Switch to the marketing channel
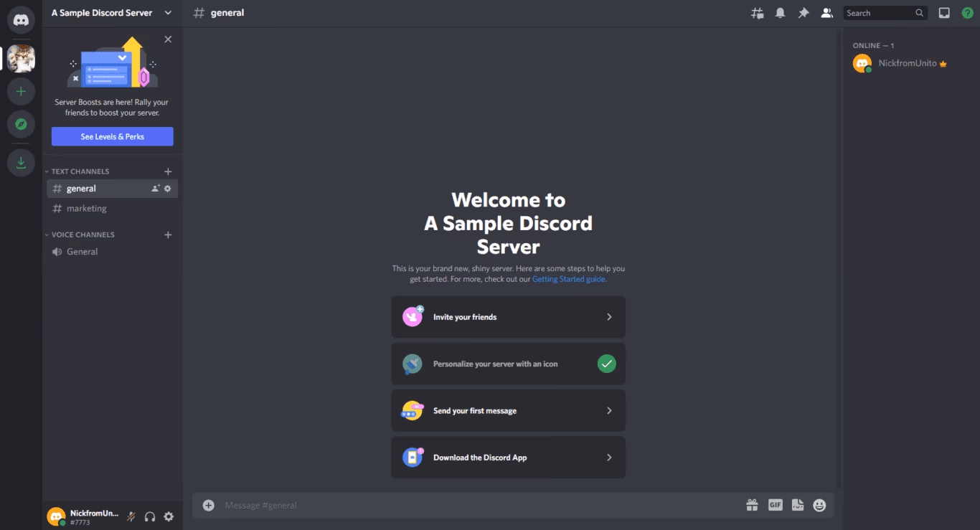980x530 pixels. click(88, 208)
